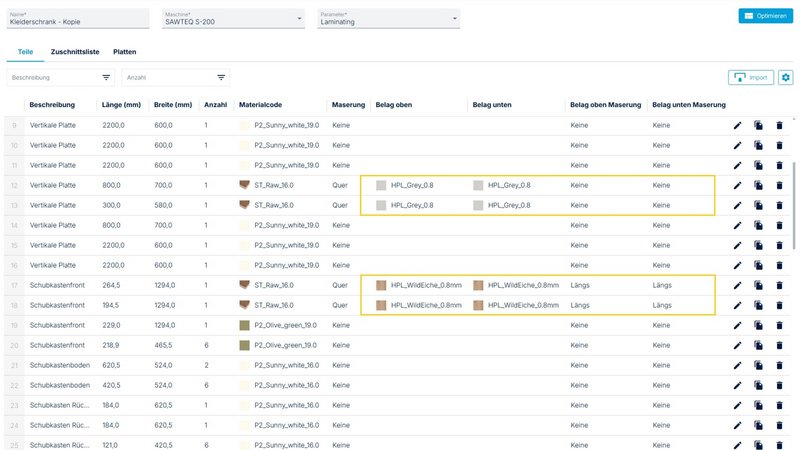The image size is (800, 450).
Task: Open the Maschine dropdown SAWTEQ S-200
Action: tap(233, 18)
